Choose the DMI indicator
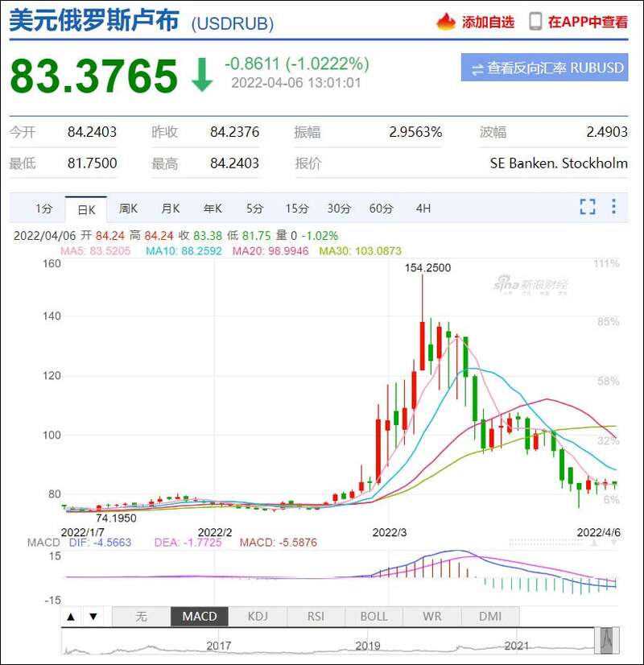This screenshot has width=644, height=665. click(489, 617)
